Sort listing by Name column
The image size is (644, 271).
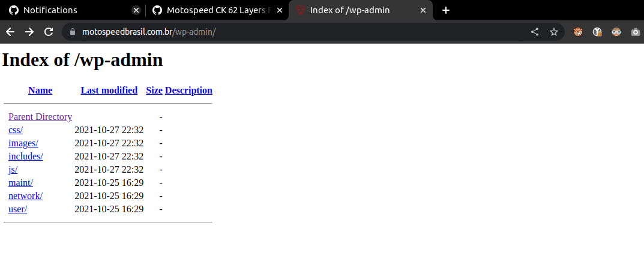[40, 90]
